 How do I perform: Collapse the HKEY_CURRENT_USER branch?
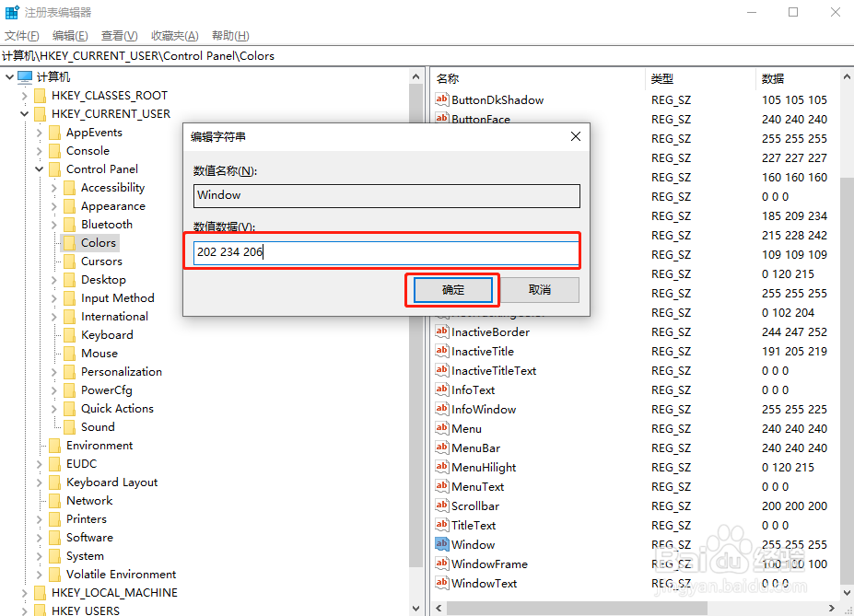click(24, 114)
